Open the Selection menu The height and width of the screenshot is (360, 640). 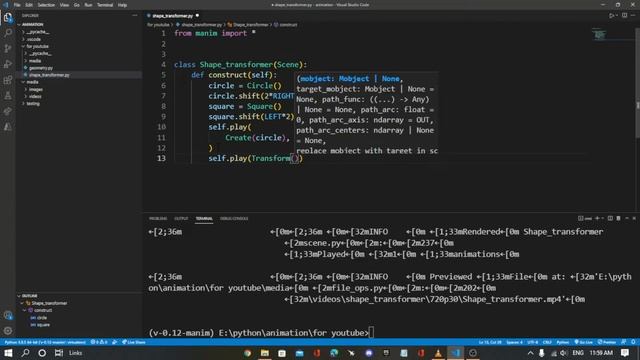click(46, 5)
